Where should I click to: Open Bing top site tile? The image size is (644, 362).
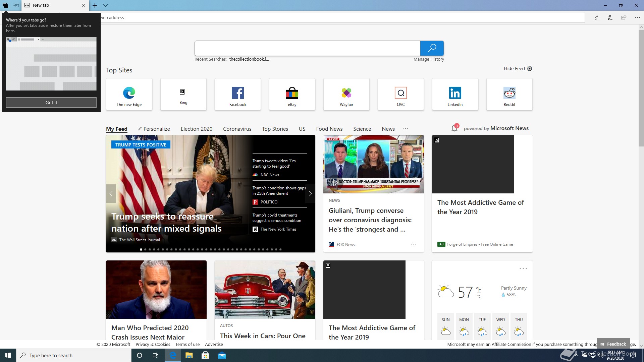[183, 94]
